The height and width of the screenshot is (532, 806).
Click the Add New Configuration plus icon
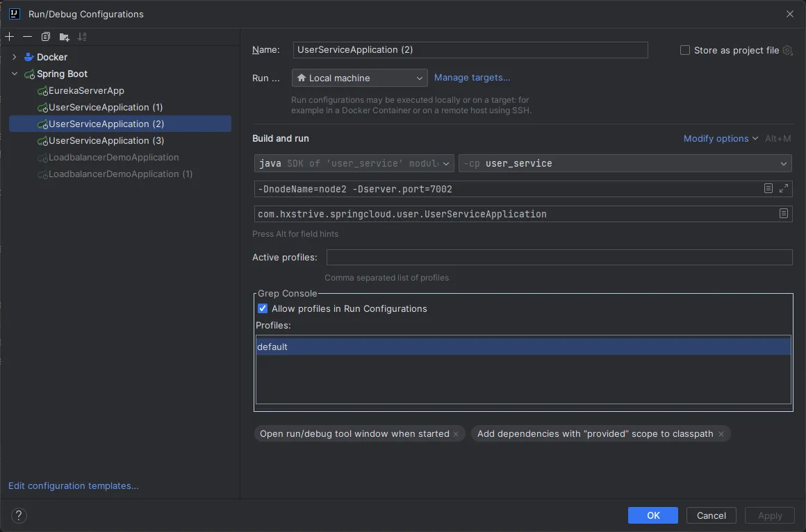point(9,37)
